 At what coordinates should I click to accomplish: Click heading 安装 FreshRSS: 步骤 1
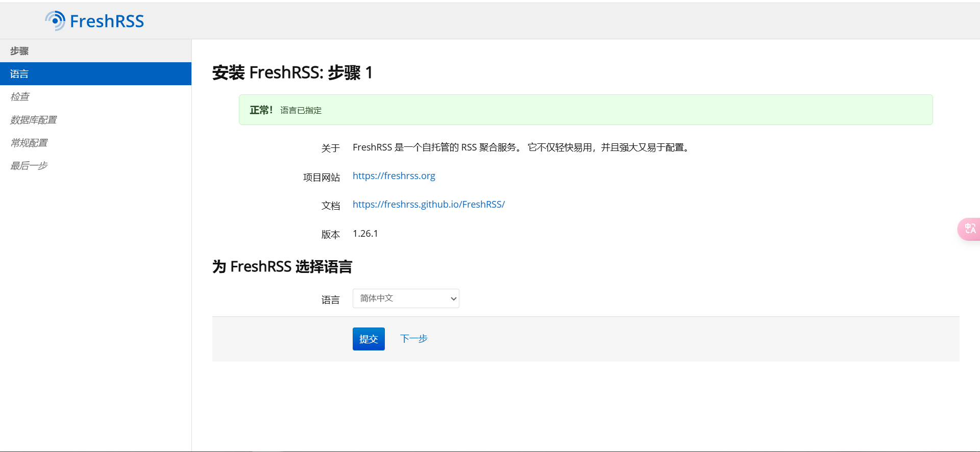[292, 73]
